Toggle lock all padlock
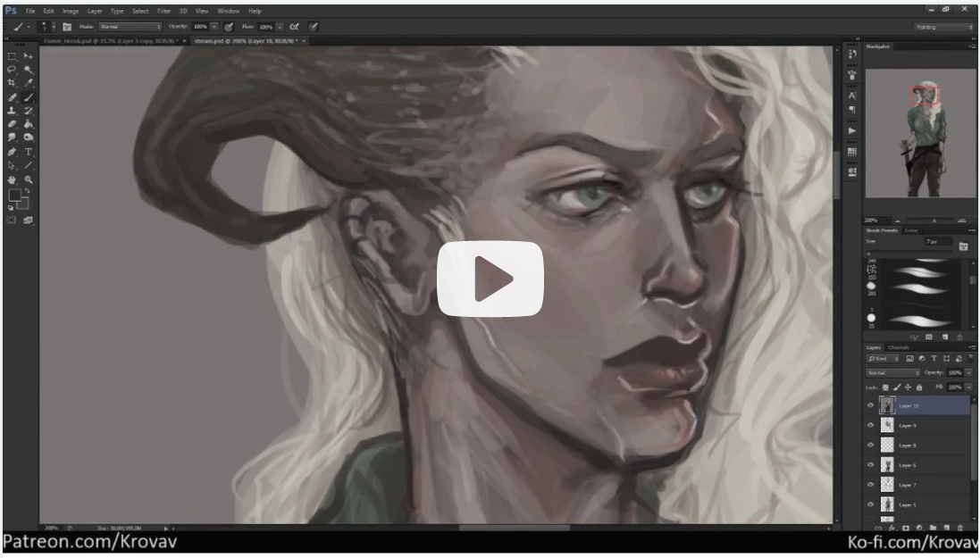 [918, 387]
